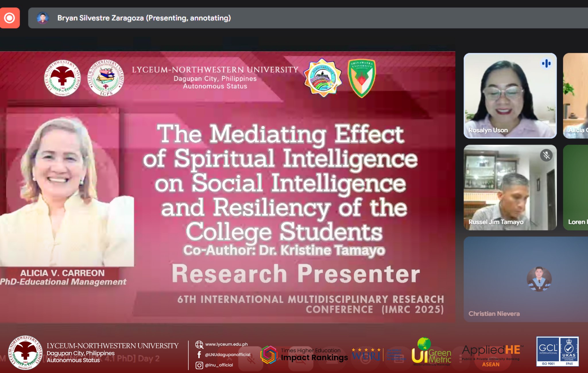Click the shared presentation slide title
The width and height of the screenshot is (588, 373).
(280, 182)
